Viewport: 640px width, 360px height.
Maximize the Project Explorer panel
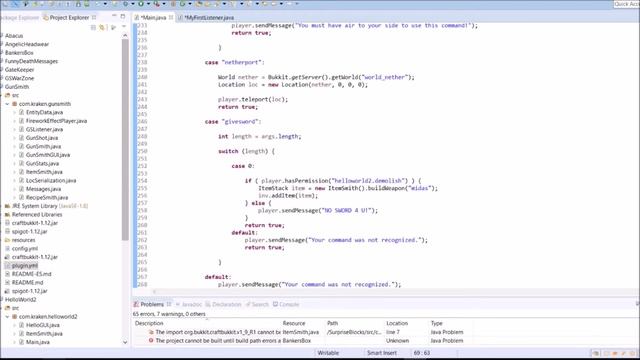click(x=123, y=16)
